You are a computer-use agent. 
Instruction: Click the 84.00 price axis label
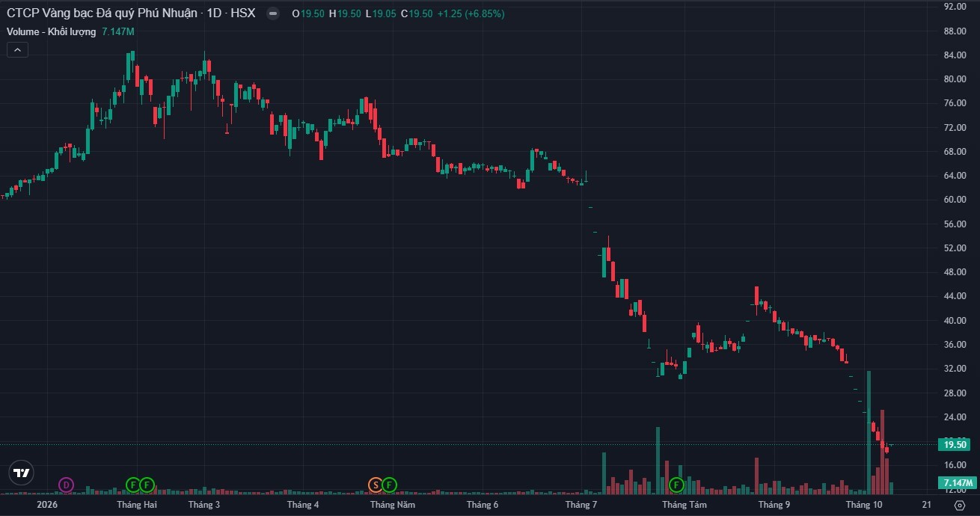click(955, 55)
